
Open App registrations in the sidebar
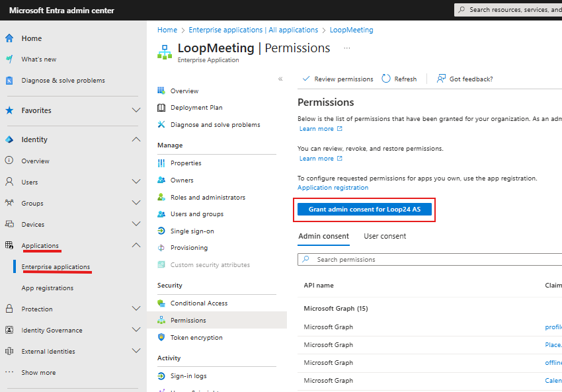[x=48, y=288]
